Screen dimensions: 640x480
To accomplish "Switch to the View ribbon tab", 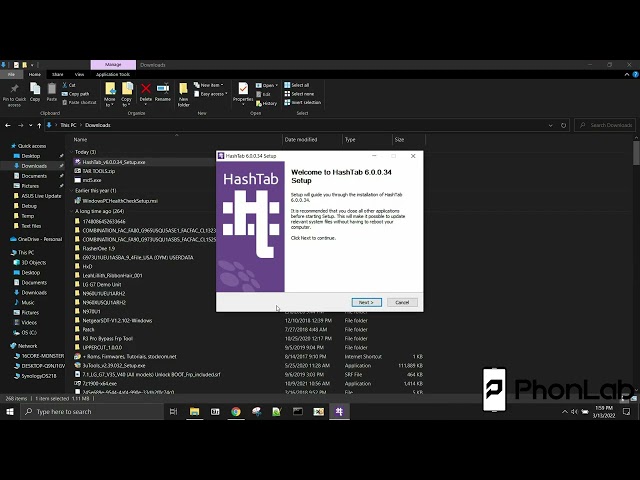I will point(79,74).
